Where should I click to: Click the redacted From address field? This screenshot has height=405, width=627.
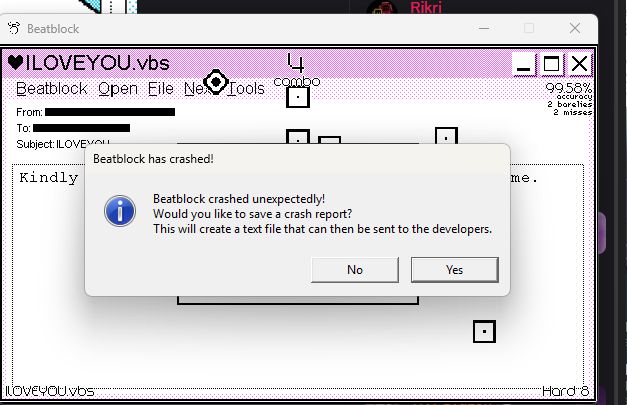(110, 112)
